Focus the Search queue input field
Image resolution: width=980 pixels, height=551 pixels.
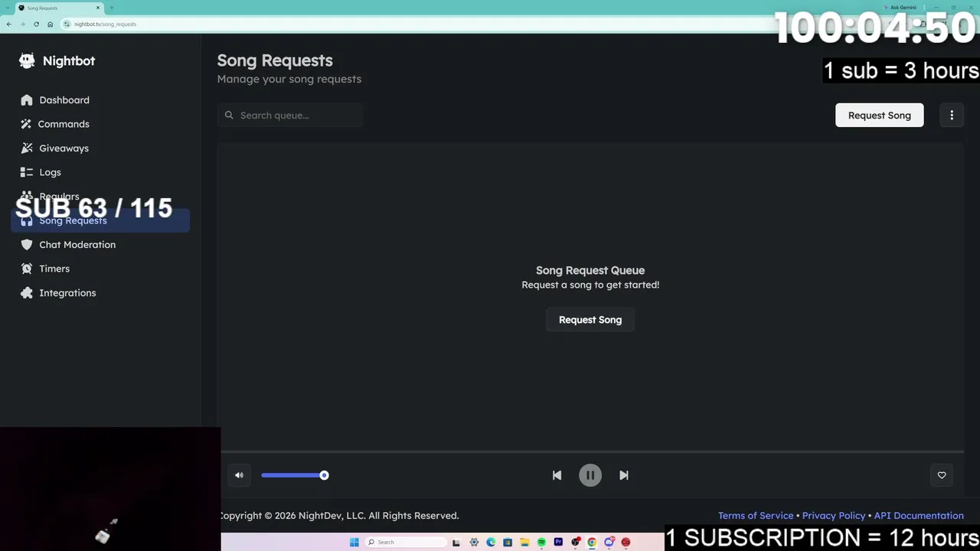point(290,116)
